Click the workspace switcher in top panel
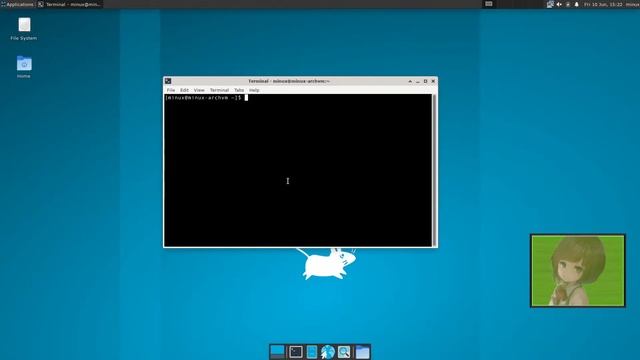 489,4
